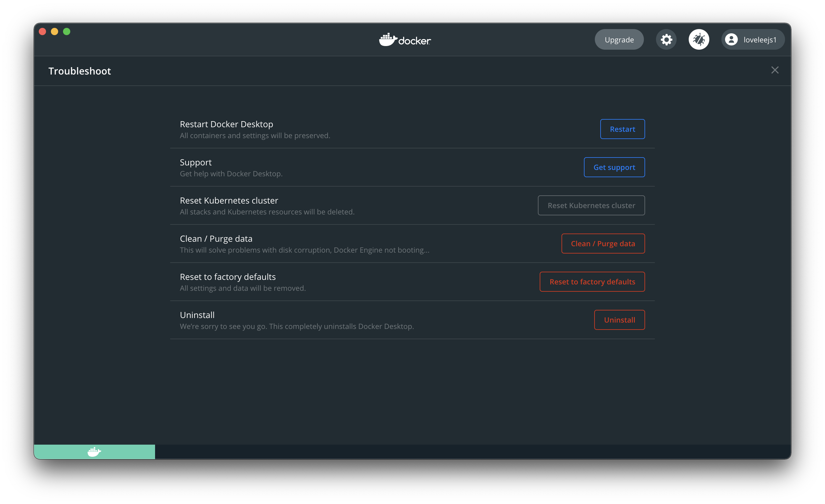The image size is (825, 504).
Task: Open the Settings gear icon
Action: pos(666,39)
